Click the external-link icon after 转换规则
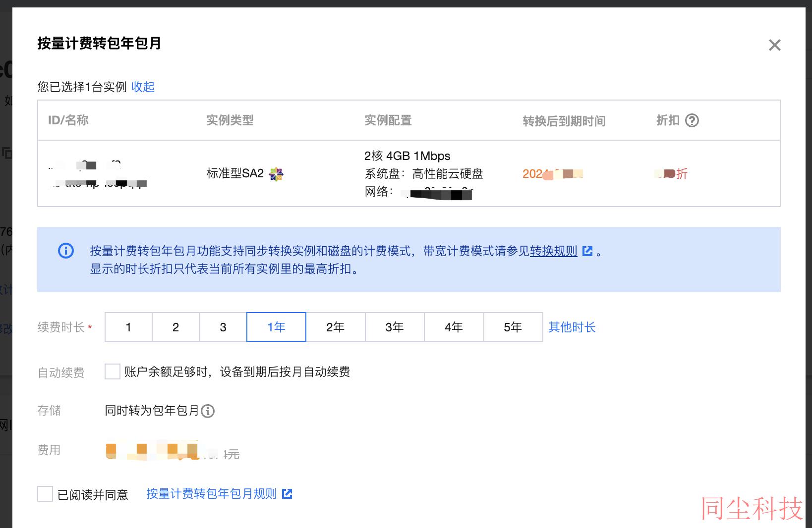This screenshot has width=812, height=528. [x=587, y=251]
